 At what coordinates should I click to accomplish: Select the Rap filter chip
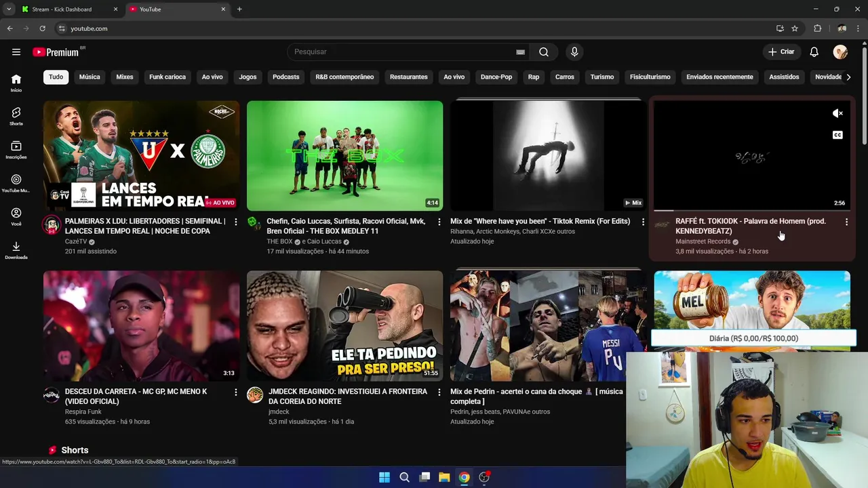tap(534, 77)
